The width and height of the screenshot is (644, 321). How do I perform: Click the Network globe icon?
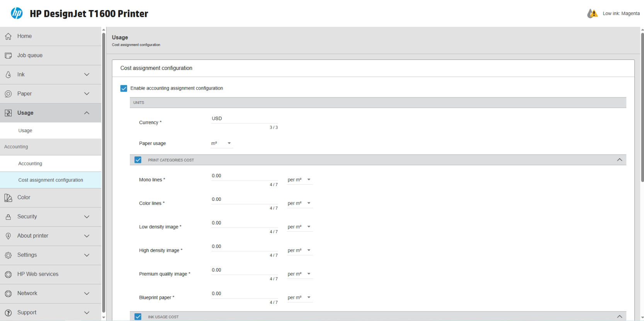pyautogui.click(x=8, y=294)
